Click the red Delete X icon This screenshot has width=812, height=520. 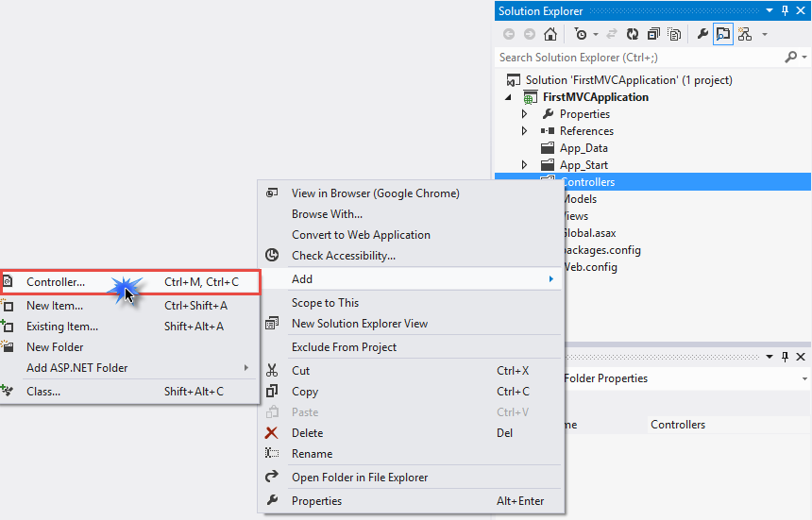coord(271,432)
